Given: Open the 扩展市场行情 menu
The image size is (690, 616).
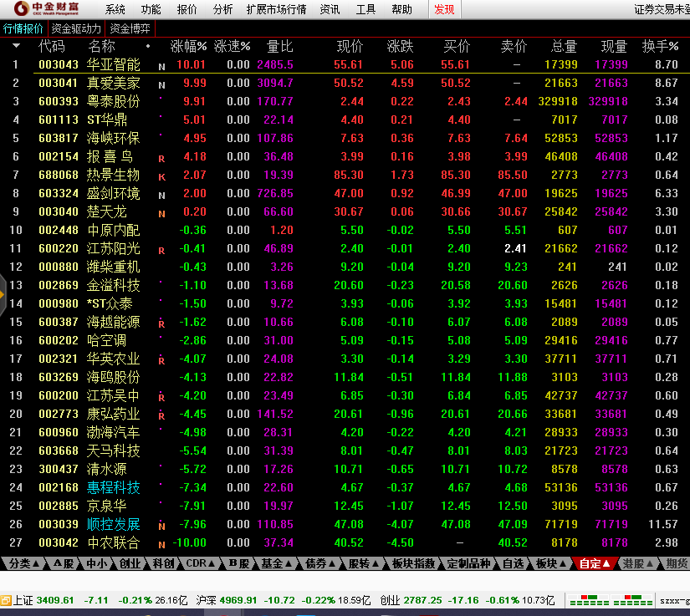Looking at the screenshot, I should pos(276,9).
